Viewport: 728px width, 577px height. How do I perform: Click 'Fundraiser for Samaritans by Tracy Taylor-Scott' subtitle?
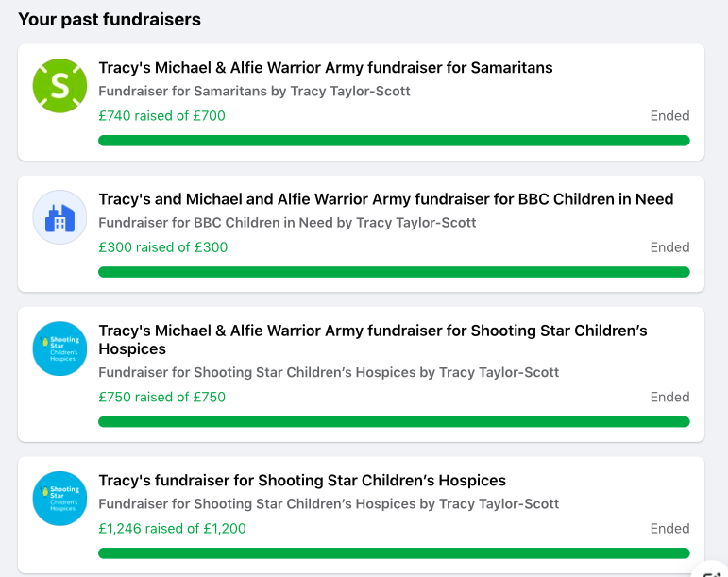tap(254, 91)
